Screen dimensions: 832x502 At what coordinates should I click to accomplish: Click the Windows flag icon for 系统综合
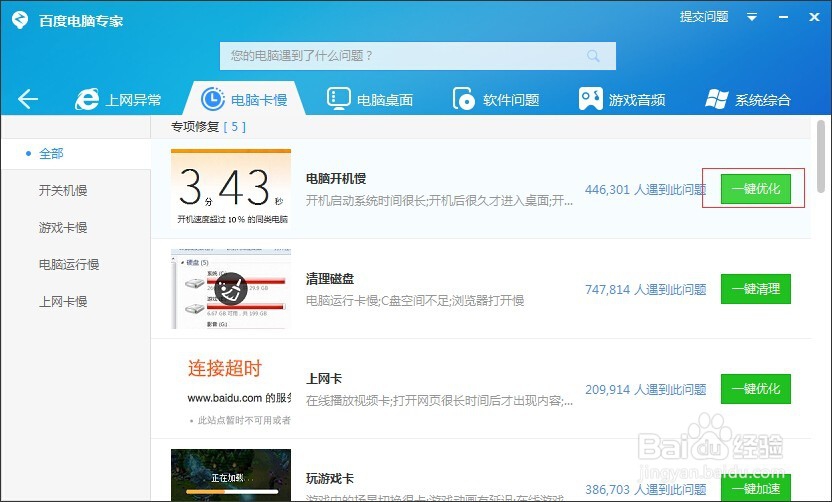pos(717,99)
